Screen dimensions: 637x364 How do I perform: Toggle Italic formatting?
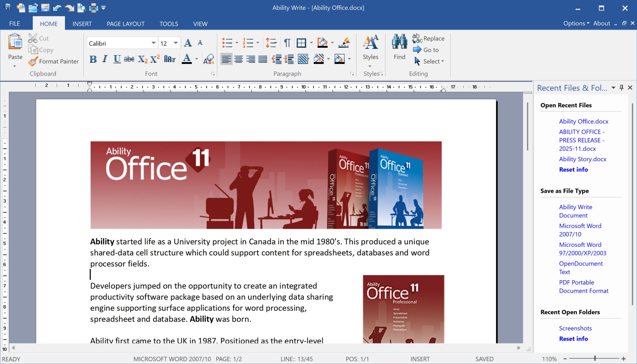(x=105, y=59)
